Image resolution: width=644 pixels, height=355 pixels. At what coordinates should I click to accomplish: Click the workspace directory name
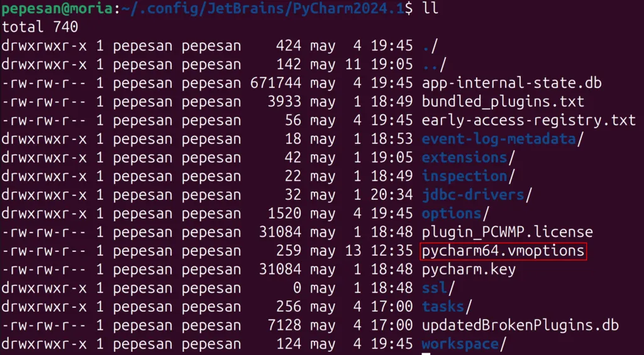pos(459,344)
